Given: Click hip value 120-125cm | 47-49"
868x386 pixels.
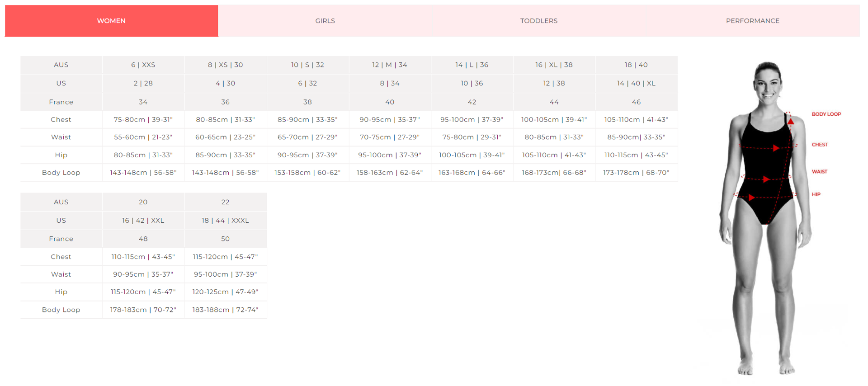Looking at the screenshot, I should tap(225, 292).
